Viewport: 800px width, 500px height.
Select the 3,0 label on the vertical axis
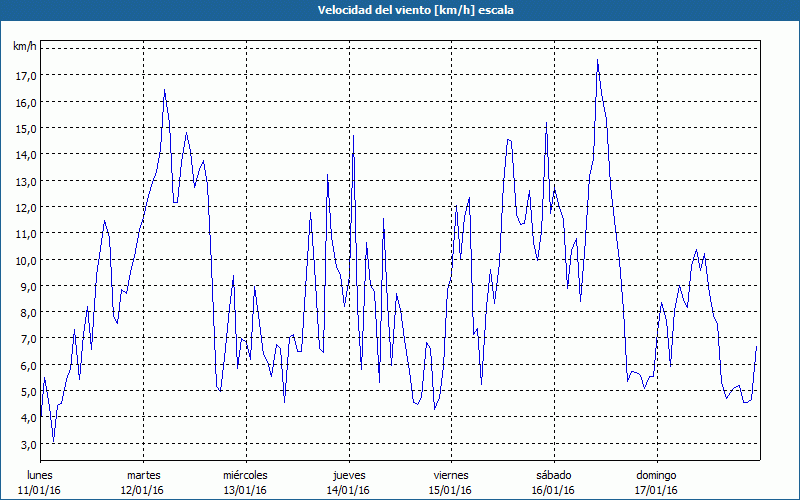pyautogui.click(x=28, y=444)
